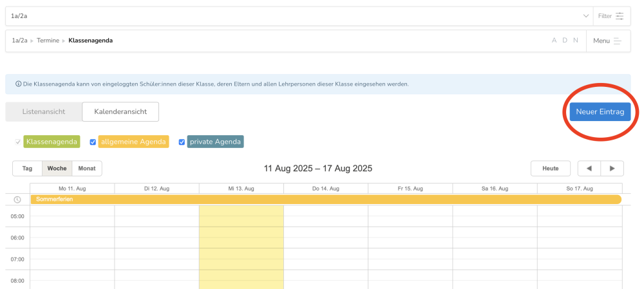This screenshot has height=289, width=644.
Task: Click the clock icon beside all-day row
Action: pos(17,200)
